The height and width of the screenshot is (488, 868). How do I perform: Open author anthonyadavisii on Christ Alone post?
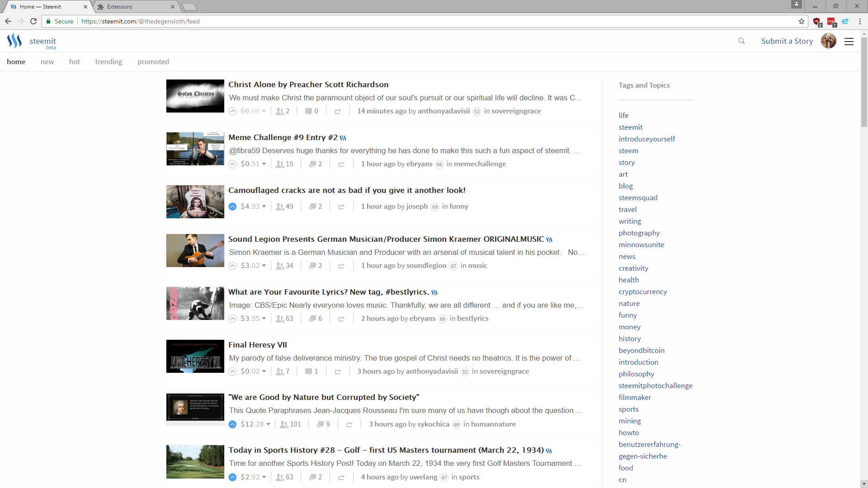(443, 111)
